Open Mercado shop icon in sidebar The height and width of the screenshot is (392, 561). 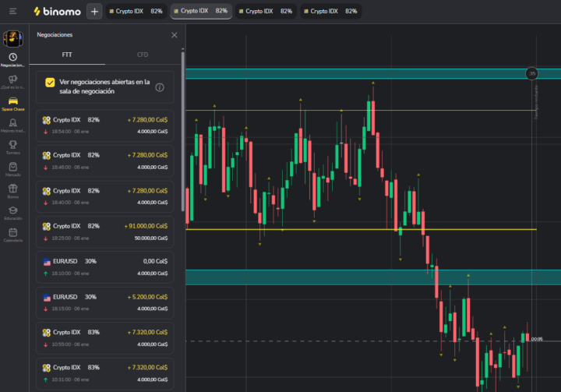click(12, 167)
